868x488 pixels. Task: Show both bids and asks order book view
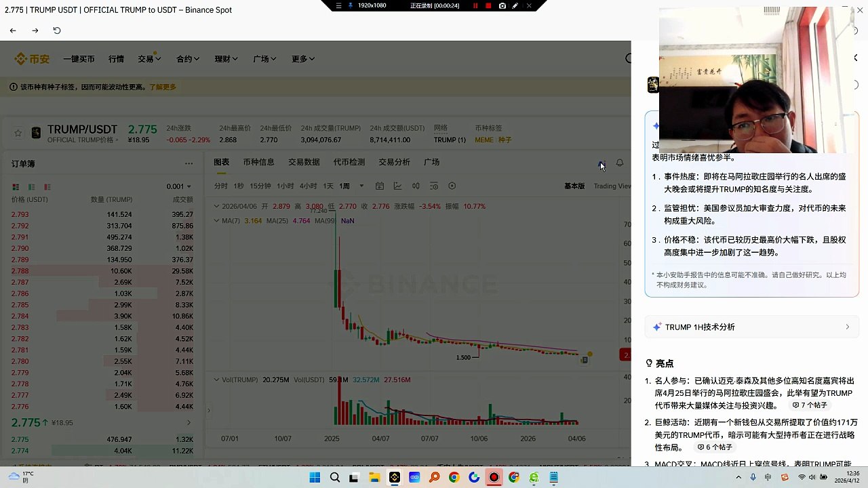tap(16, 186)
